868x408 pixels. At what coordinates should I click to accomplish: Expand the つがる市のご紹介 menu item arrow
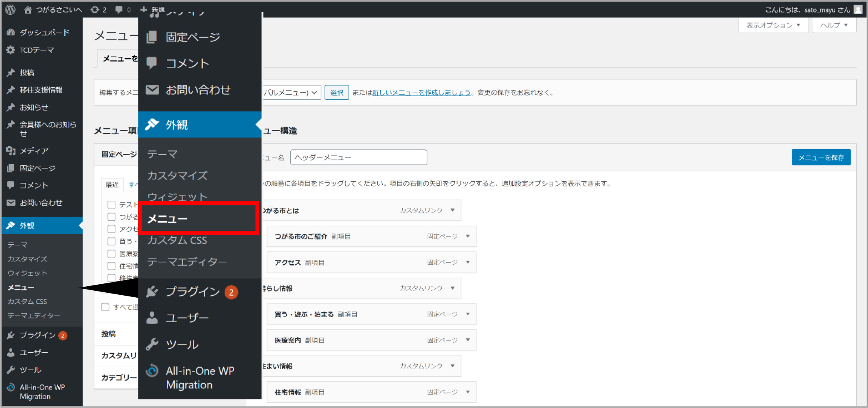[x=468, y=237]
